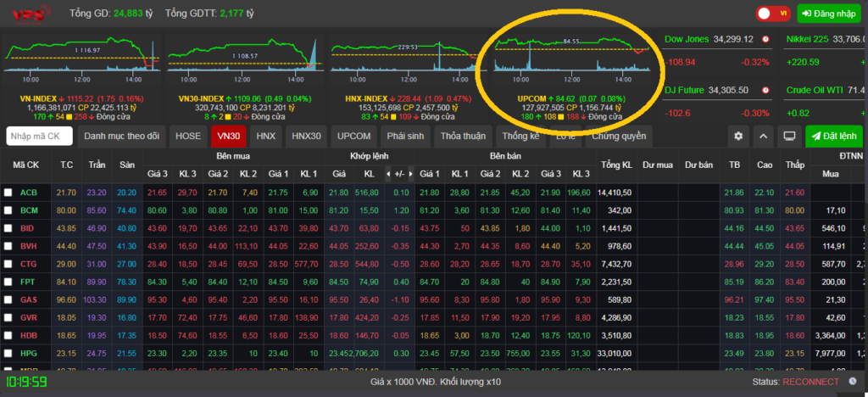Open the Danh mục theo dõi watchlist dropdown
Image resolution: width=868 pixels, height=397 pixels.
(122, 137)
